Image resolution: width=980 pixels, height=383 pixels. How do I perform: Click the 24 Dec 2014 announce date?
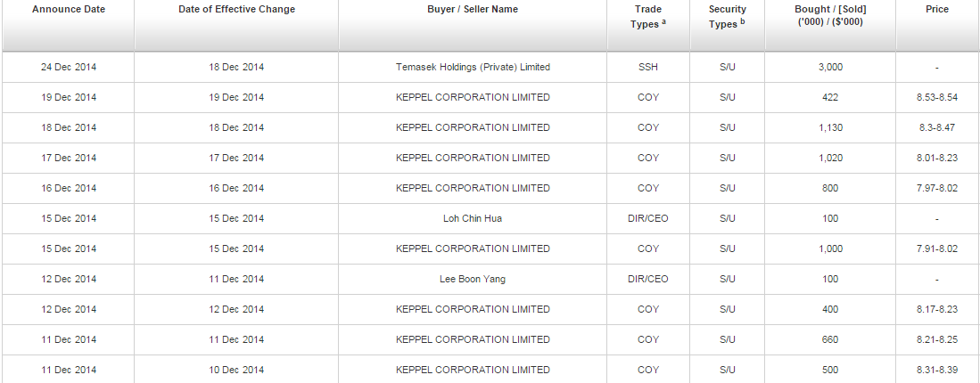69,67
